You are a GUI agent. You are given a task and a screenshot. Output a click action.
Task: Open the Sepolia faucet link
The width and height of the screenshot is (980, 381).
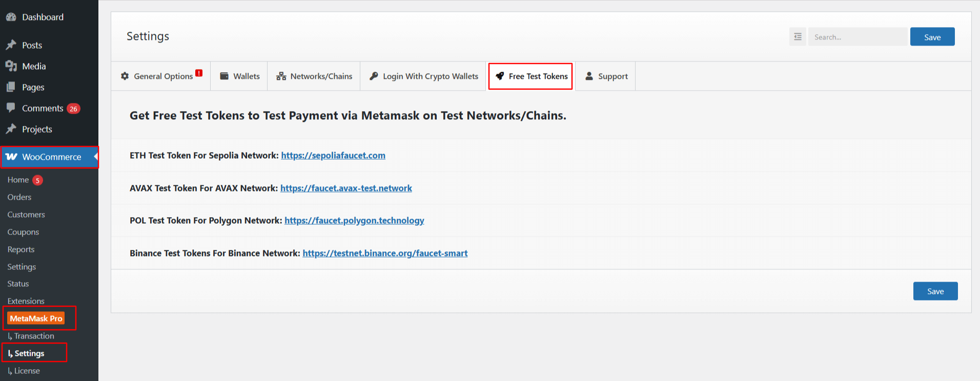pos(333,155)
